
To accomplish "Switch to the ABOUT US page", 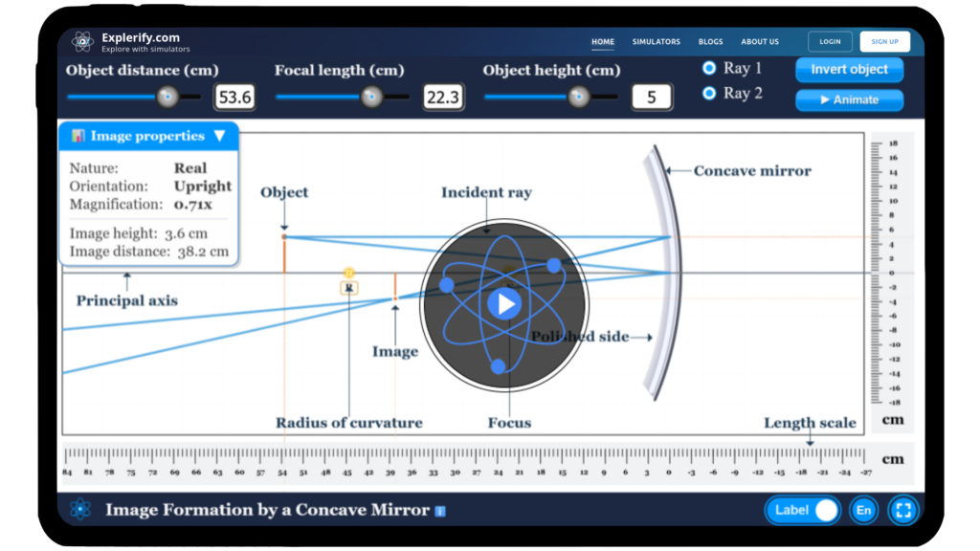I will (760, 41).
